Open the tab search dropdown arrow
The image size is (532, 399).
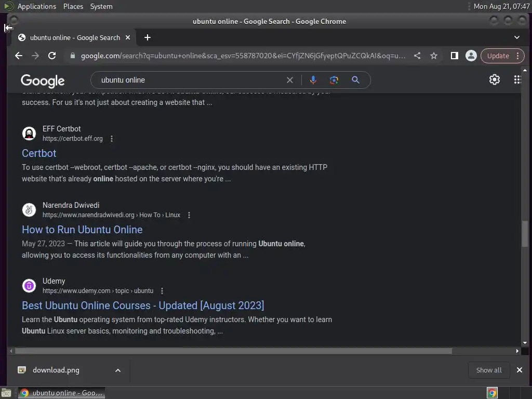click(516, 37)
